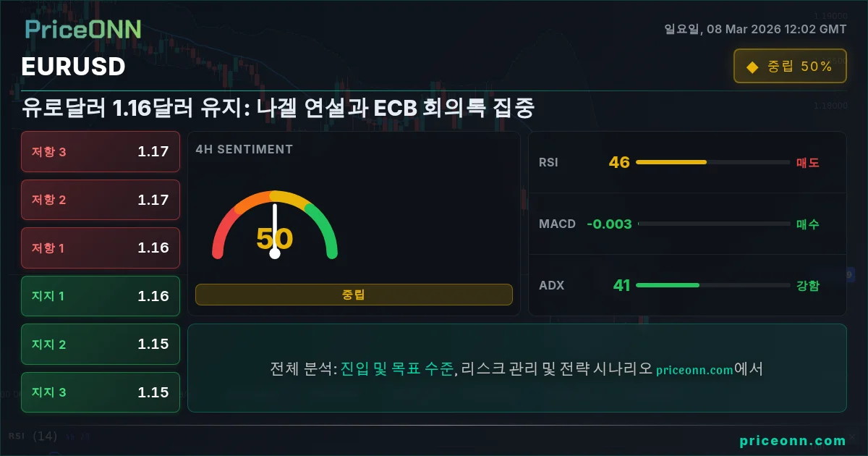Click the RSI indicator progress bar
The image size is (868, 456).
pos(712,162)
